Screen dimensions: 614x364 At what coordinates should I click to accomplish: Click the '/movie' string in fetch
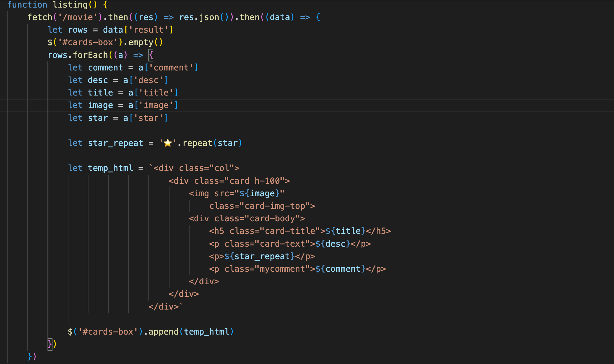click(78, 17)
